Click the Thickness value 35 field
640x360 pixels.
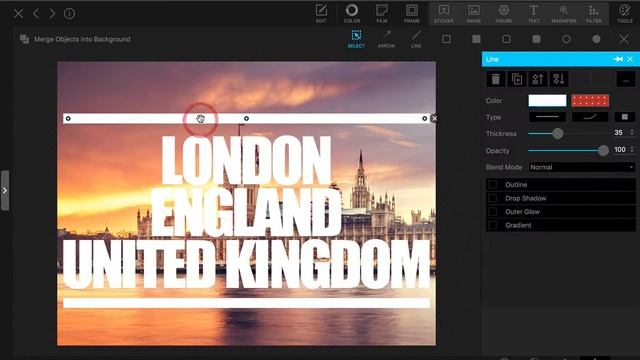click(x=619, y=133)
